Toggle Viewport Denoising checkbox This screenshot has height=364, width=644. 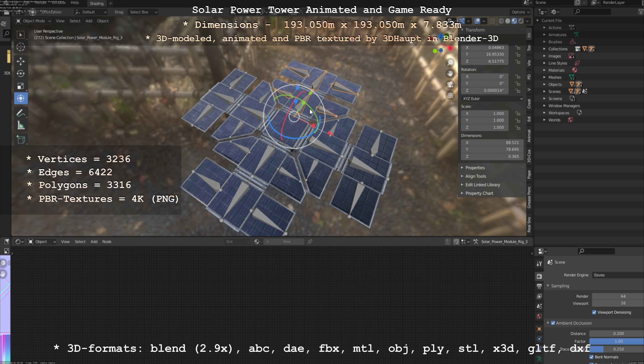(594, 312)
